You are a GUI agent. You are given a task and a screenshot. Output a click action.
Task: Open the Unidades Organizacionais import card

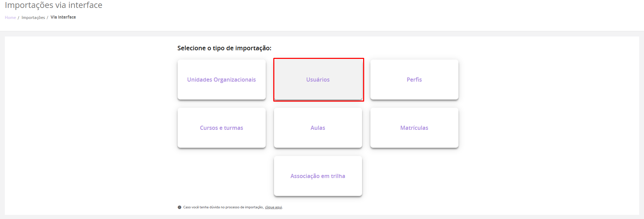click(221, 80)
